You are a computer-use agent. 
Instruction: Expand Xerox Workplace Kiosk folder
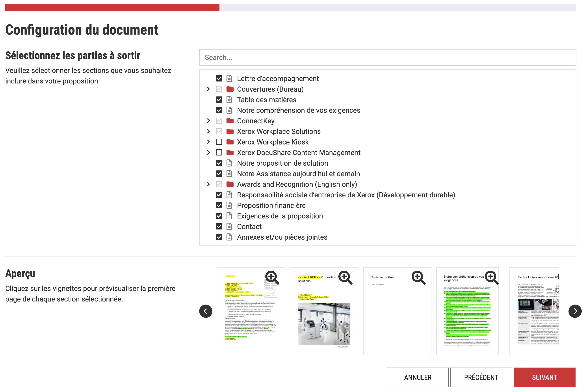[208, 142]
